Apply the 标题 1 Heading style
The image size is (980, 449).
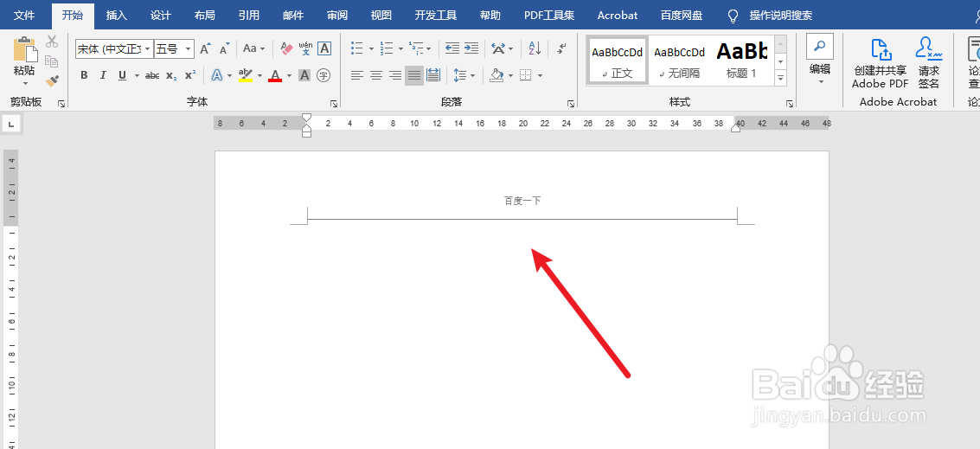click(742, 61)
